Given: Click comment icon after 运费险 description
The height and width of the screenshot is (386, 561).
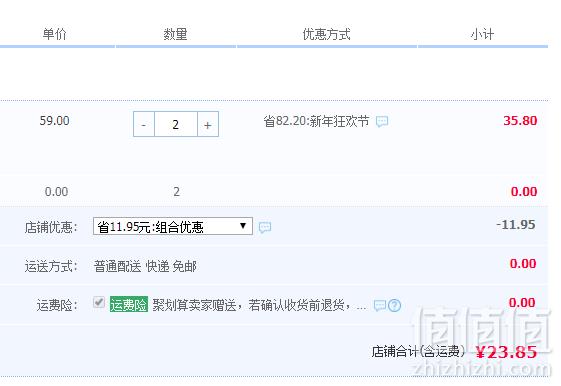Looking at the screenshot, I should point(380,305).
